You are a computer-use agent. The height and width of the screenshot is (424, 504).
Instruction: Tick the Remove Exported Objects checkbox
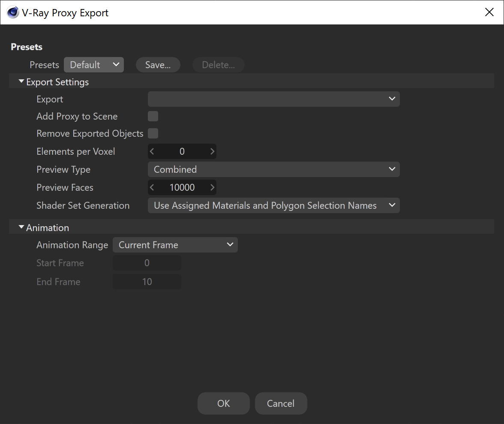pos(153,133)
